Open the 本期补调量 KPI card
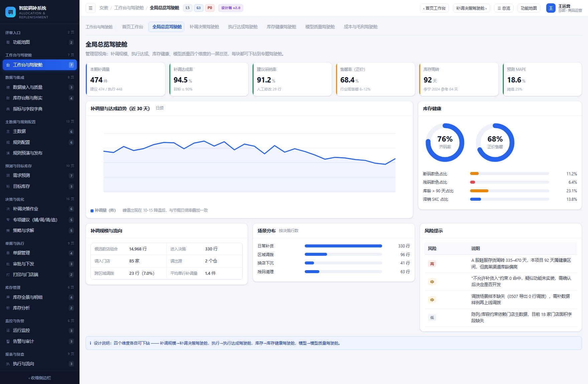 [x=126, y=79]
